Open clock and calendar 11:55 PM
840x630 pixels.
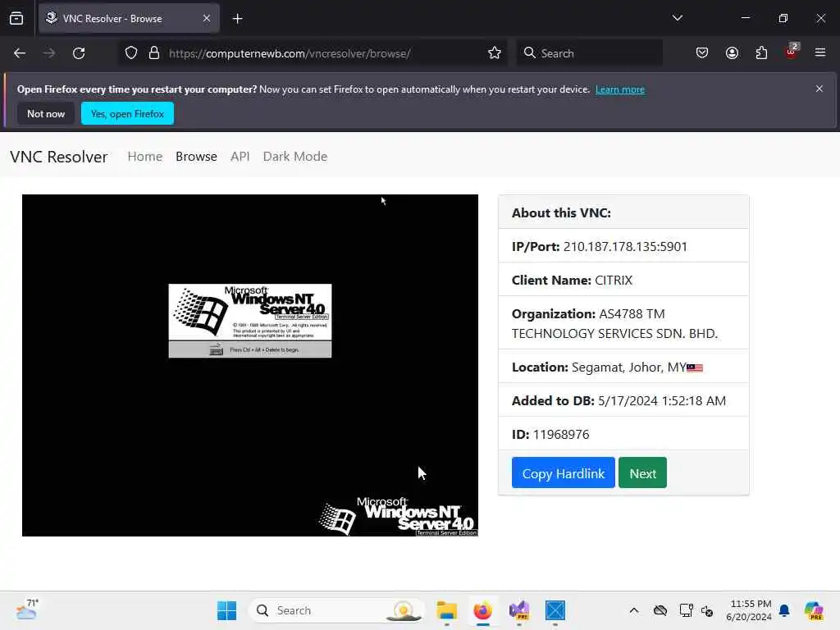coord(749,610)
